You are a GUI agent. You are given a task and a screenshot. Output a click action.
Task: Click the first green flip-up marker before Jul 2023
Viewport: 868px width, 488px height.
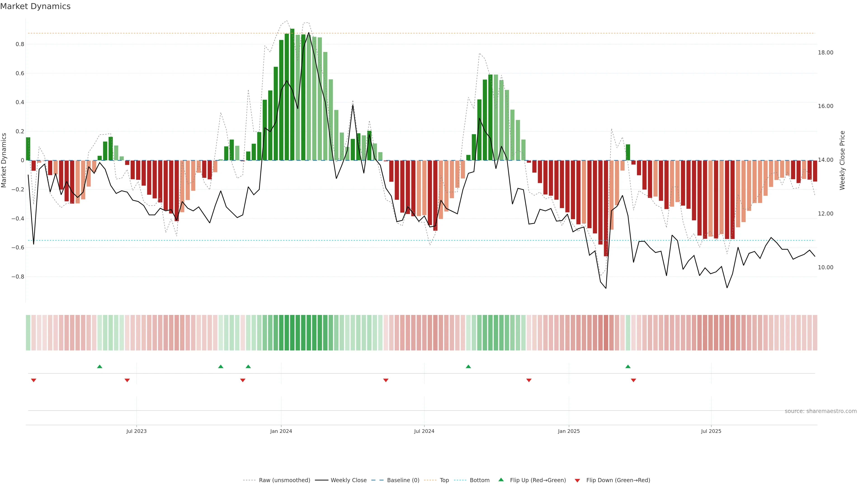pos(99,366)
